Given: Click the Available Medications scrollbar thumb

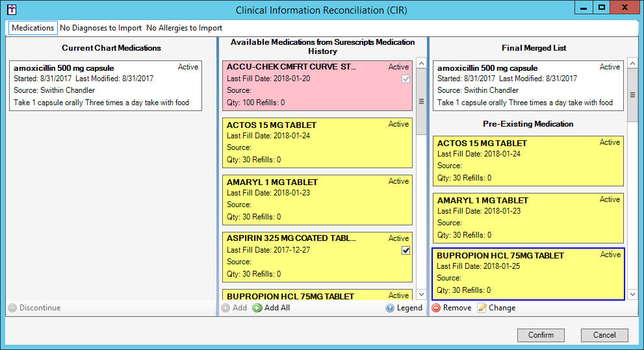Looking at the screenshot, I should 421,101.
